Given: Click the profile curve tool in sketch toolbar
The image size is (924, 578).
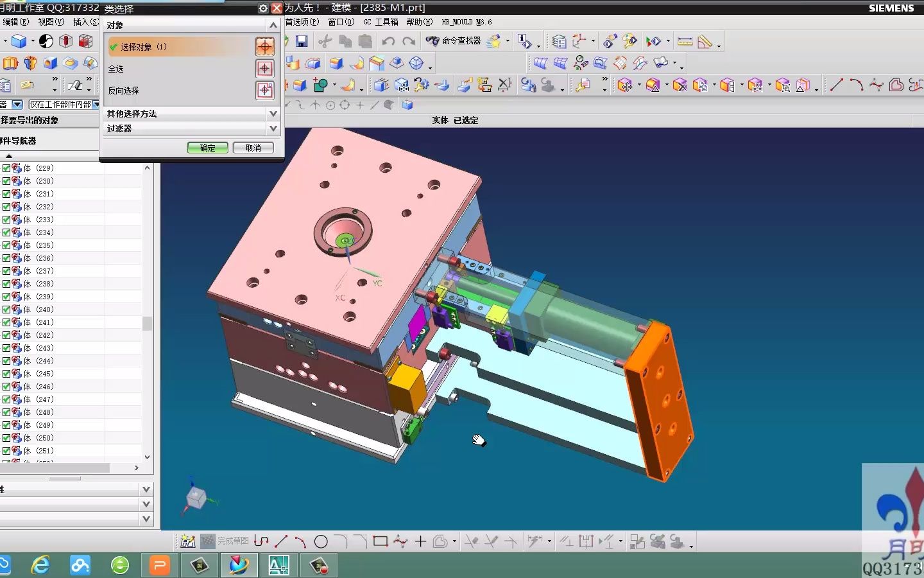Looking at the screenshot, I should coord(261,541).
